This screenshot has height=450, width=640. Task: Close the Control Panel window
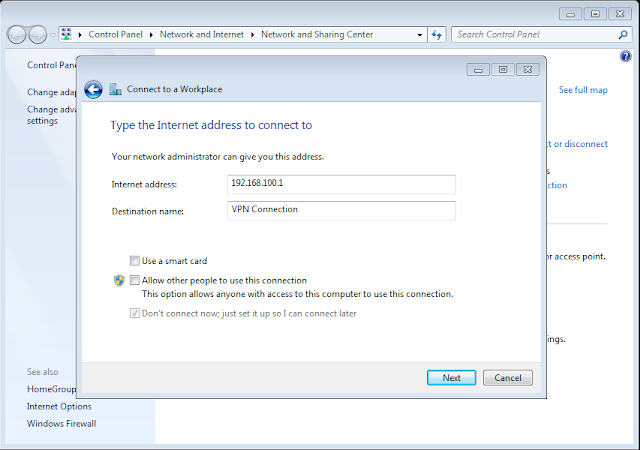[x=620, y=14]
